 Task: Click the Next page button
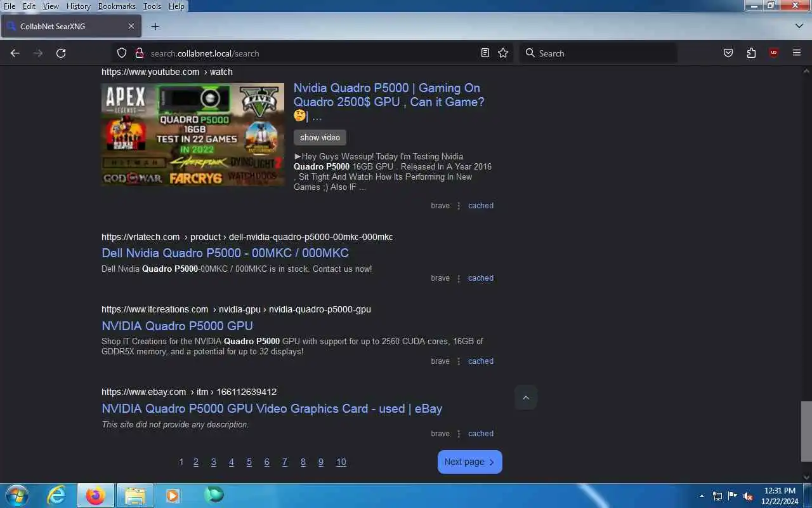click(470, 462)
